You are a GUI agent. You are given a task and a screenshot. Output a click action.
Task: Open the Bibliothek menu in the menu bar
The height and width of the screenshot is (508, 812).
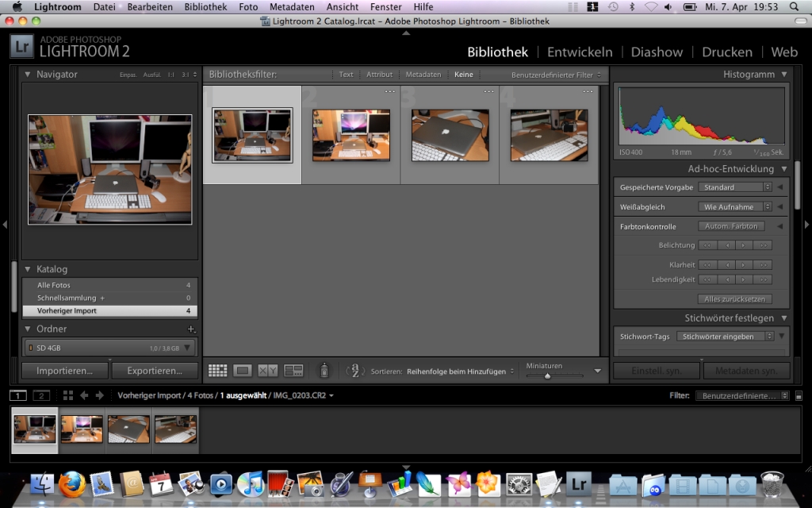coord(205,6)
